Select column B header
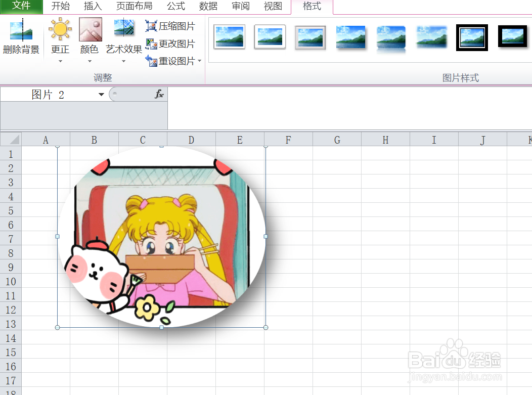Viewport: 532px width, 395px height. click(x=95, y=140)
